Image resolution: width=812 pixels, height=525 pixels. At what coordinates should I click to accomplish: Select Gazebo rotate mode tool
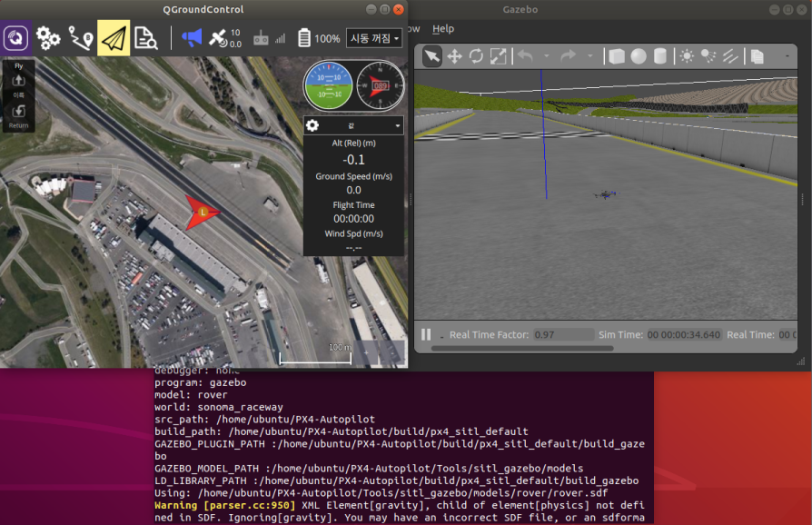477,56
